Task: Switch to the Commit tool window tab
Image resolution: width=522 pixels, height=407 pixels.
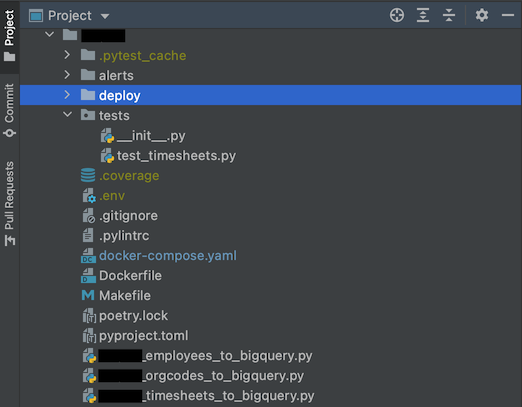Action: tap(9, 110)
